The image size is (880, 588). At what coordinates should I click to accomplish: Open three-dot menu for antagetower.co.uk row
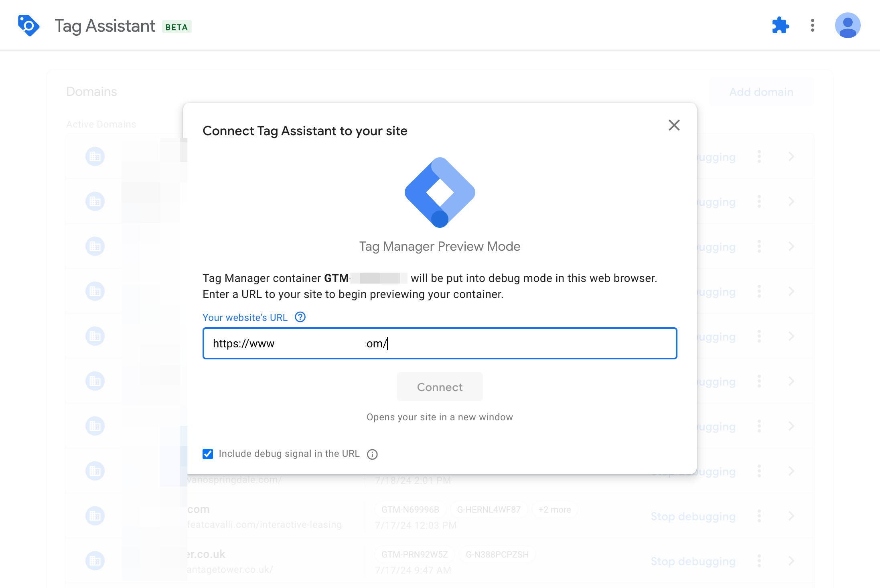[759, 561]
